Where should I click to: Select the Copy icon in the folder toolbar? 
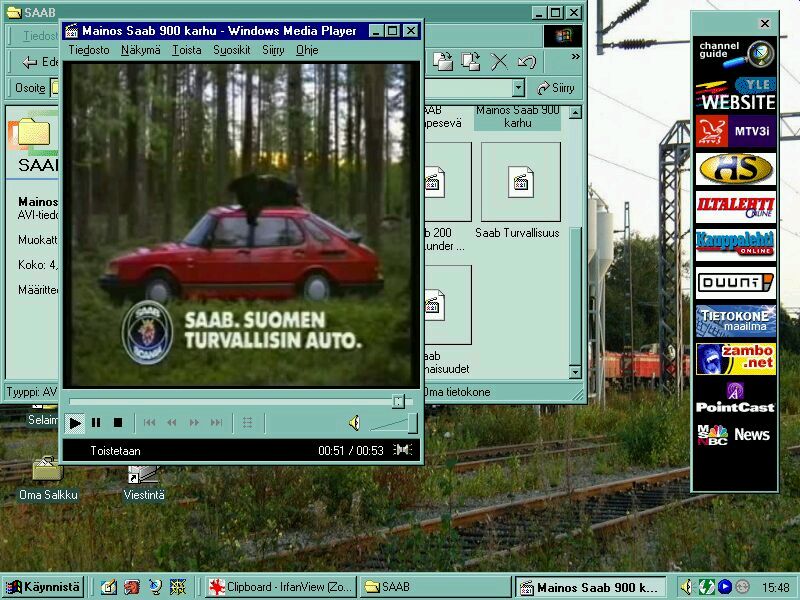(443, 62)
